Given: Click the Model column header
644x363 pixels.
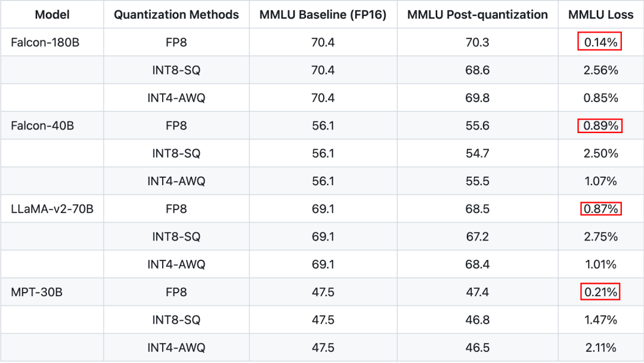Looking at the screenshot, I should click(x=52, y=15).
